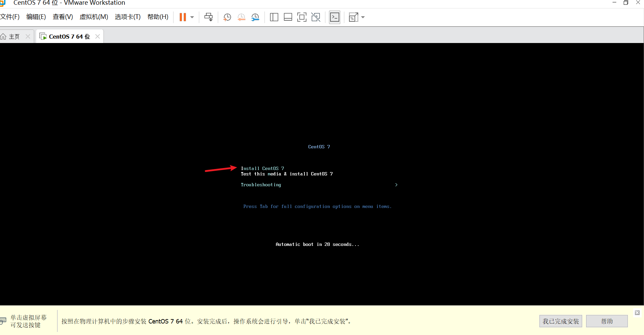Click the VM running icon on CentOS tab
Screen dimensions: 644x335
click(x=43, y=37)
